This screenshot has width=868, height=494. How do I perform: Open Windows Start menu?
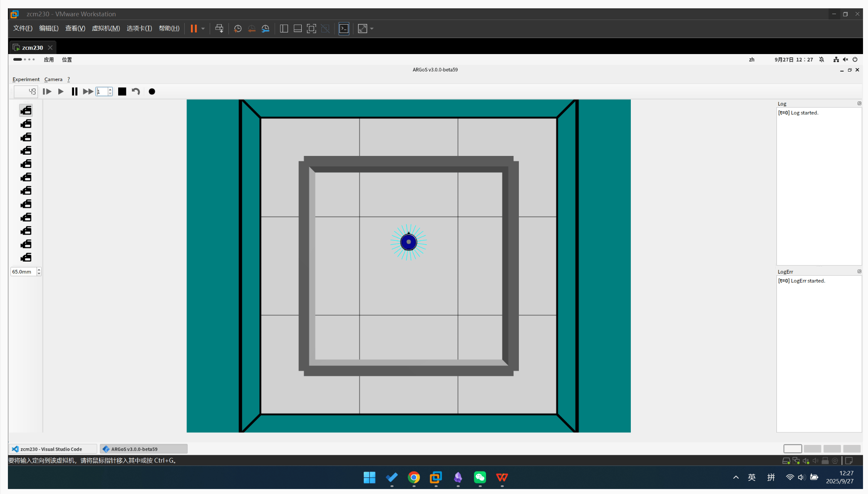370,477
